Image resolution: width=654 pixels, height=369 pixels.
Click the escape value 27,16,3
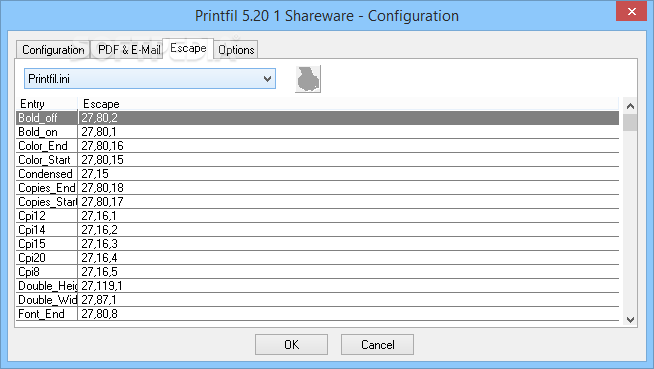[99, 243]
